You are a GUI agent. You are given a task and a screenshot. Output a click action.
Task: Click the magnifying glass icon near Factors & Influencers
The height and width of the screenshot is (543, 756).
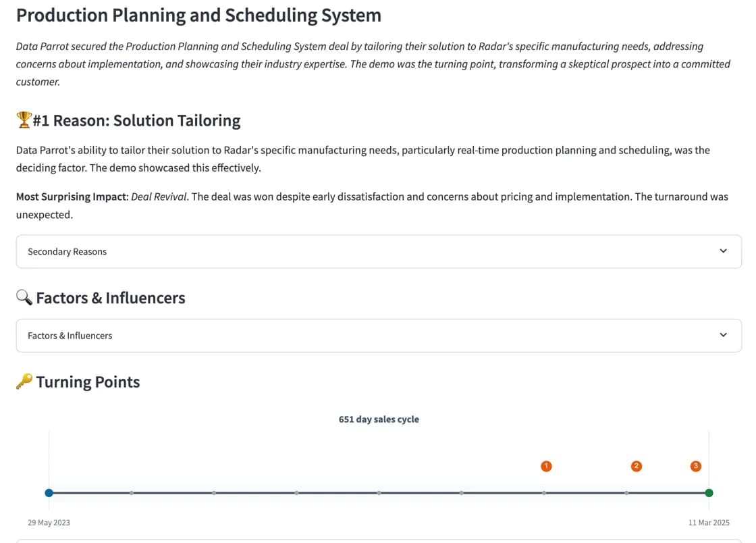[x=23, y=297]
